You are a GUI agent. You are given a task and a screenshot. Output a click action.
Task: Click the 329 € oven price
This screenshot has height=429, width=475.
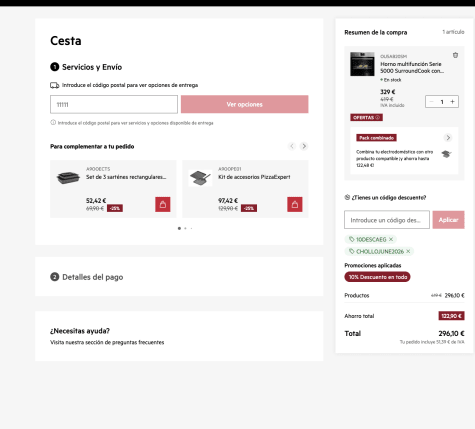tap(388, 92)
